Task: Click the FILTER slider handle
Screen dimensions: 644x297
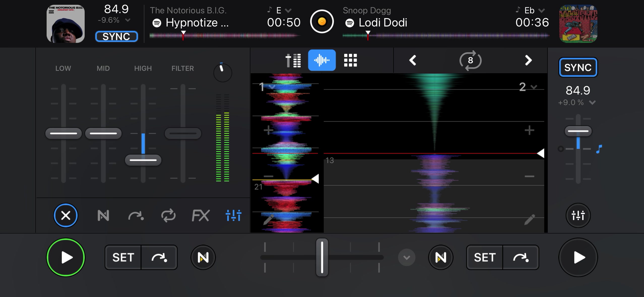Action: point(183,133)
